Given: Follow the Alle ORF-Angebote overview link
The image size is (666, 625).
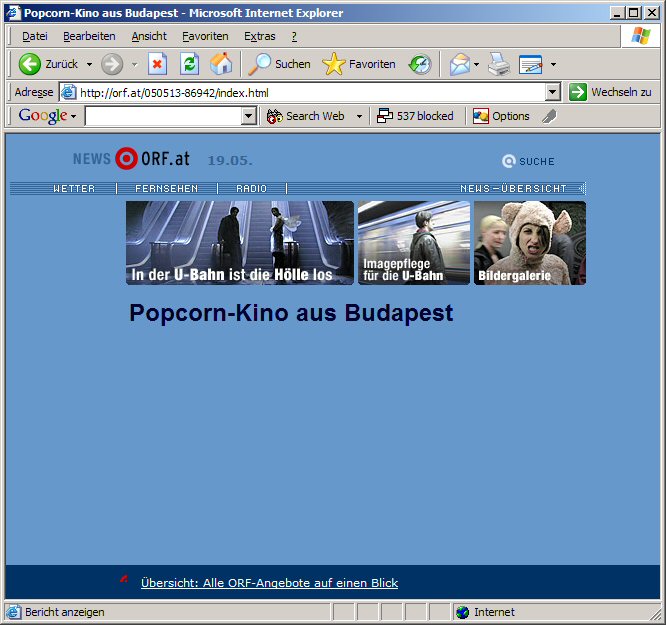Looking at the screenshot, I should [269, 583].
